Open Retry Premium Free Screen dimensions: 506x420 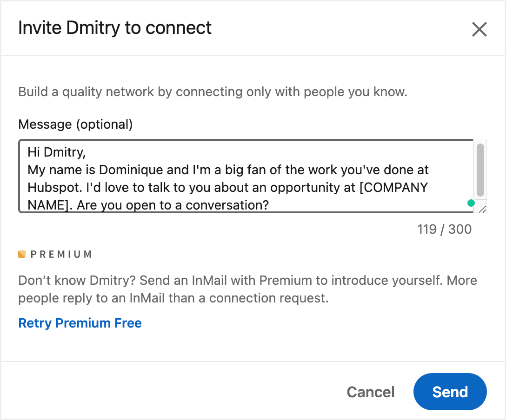[x=80, y=323]
